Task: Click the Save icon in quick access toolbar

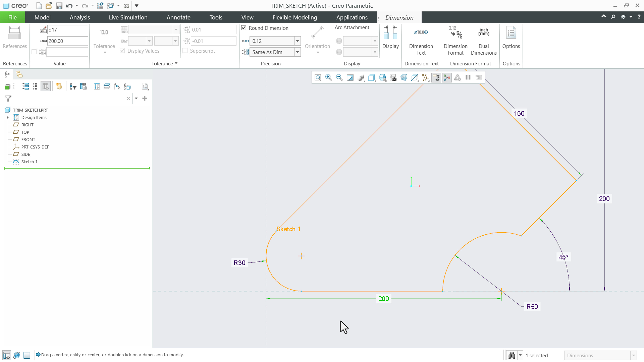Action: (x=59, y=6)
